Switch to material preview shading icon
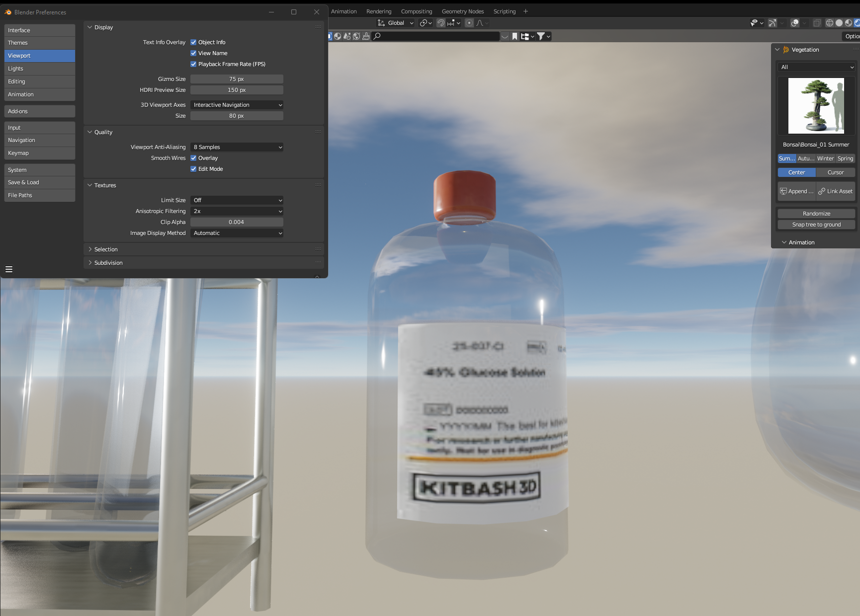 [x=849, y=23]
